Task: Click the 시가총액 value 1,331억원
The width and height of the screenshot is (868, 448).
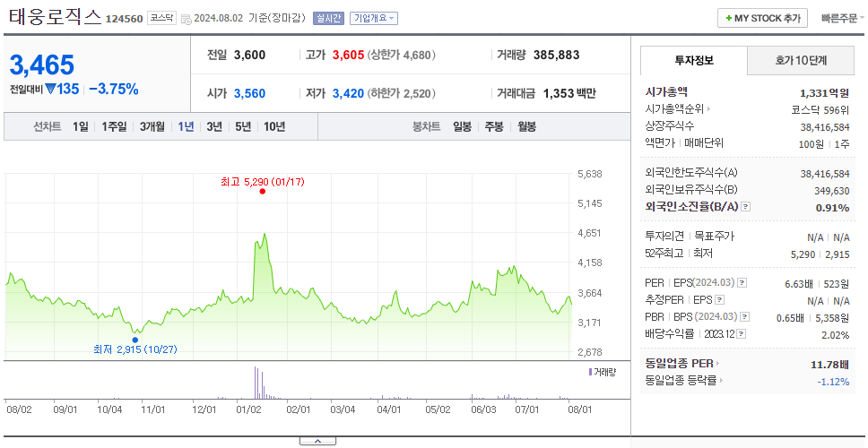Action: click(825, 93)
